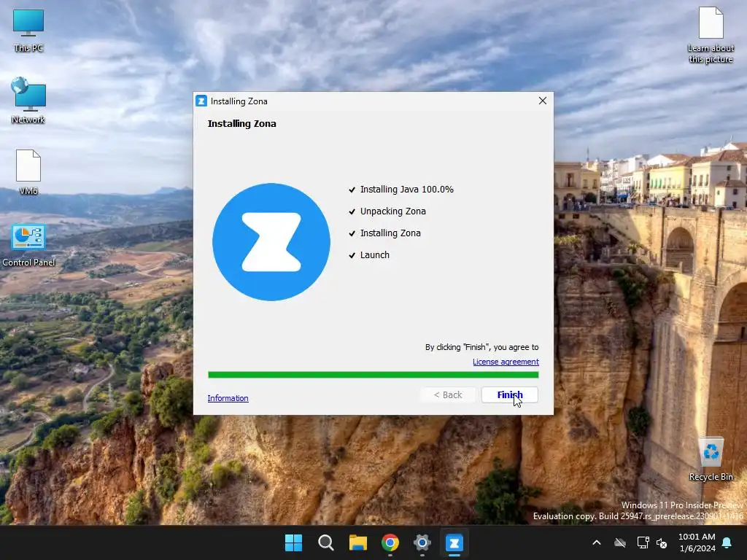The image size is (747, 560).
Task: Open Settings from taskbar
Action: pos(422,542)
